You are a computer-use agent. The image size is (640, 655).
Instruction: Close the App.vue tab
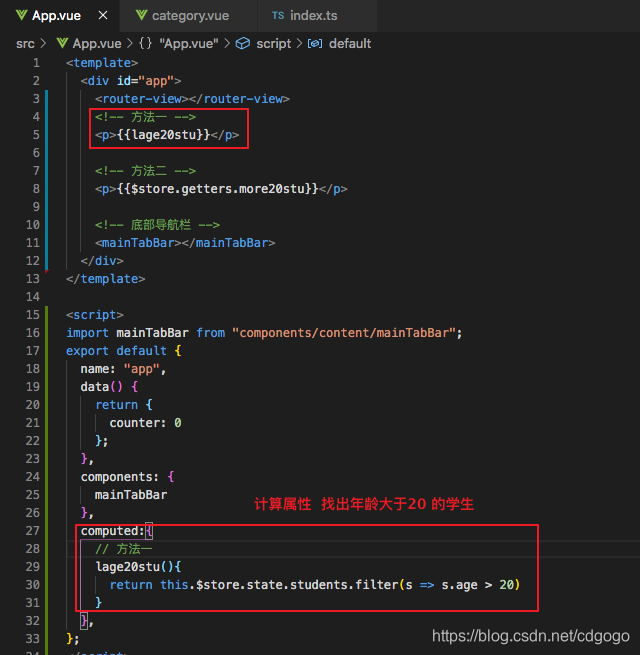[x=103, y=15]
